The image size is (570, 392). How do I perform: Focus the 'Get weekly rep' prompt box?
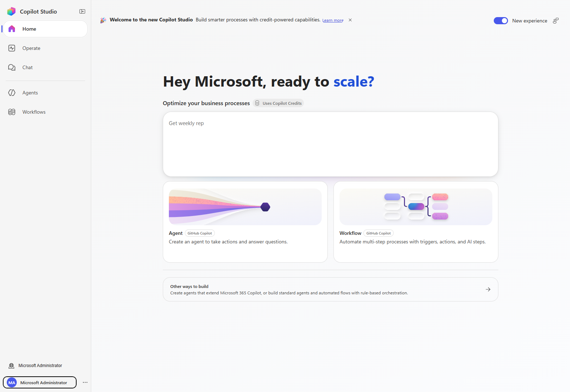[331, 144]
